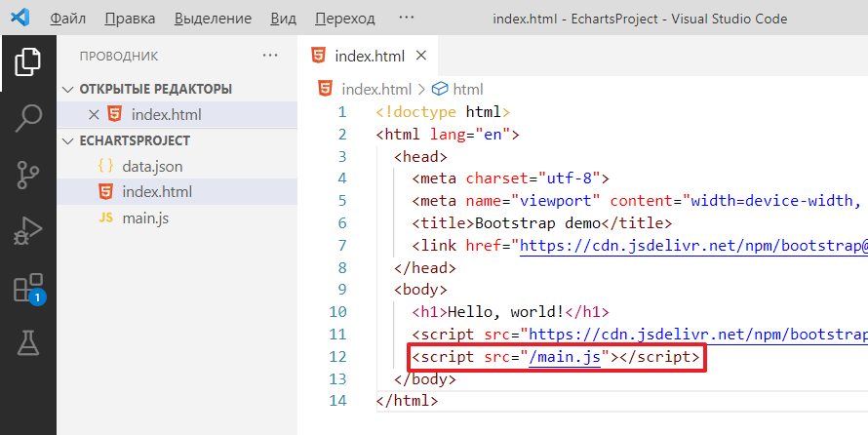Click the html breadcrumb symbol
The height and width of the screenshot is (435, 868).
467,89
